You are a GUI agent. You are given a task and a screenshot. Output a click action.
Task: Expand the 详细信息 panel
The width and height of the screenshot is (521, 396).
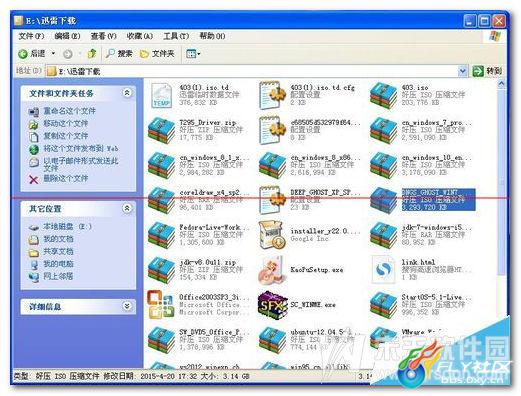[x=127, y=306]
